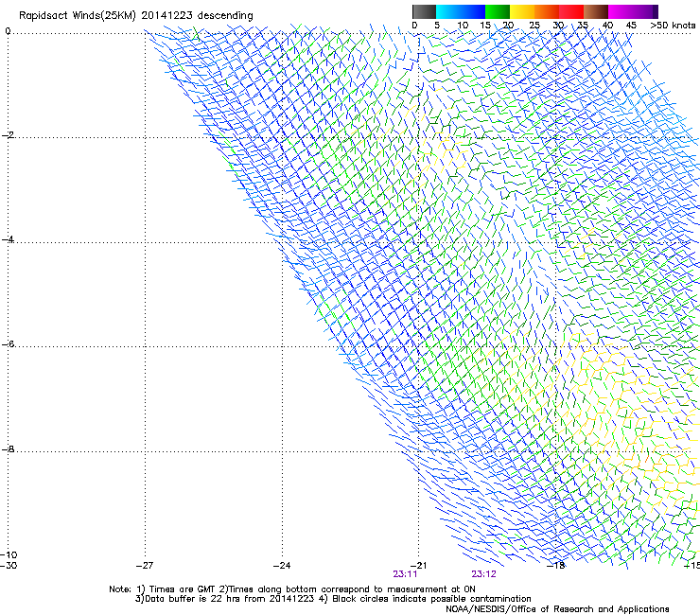Select the red 30-35 knots legend segment
Image resolution: width=700 pixels, height=615 pixels.
(571, 11)
